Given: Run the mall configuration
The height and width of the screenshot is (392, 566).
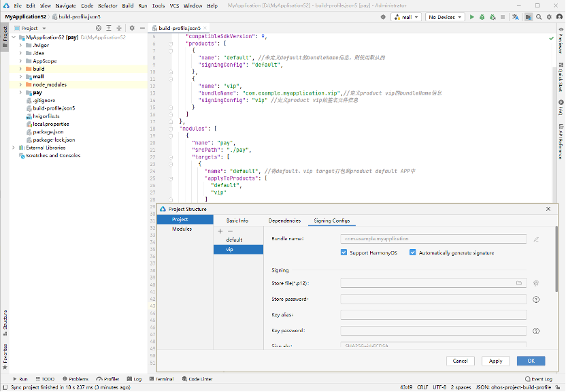Looking at the screenshot, I should click(x=472, y=17).
